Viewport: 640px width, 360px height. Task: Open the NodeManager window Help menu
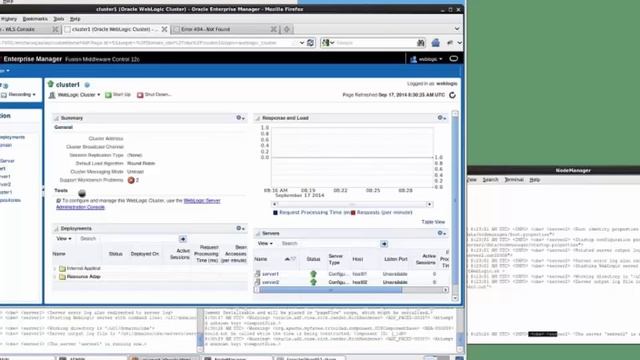[535, 180]
